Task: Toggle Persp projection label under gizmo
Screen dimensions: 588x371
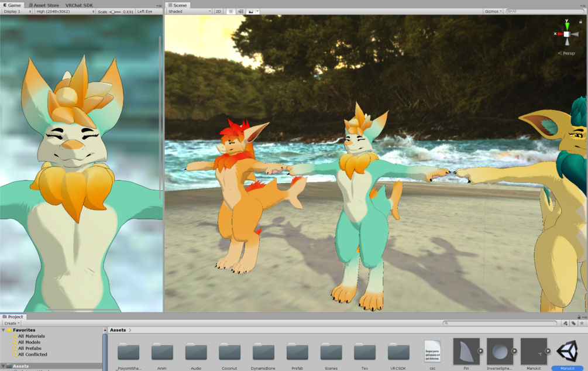Action: [x=566, y=53]
